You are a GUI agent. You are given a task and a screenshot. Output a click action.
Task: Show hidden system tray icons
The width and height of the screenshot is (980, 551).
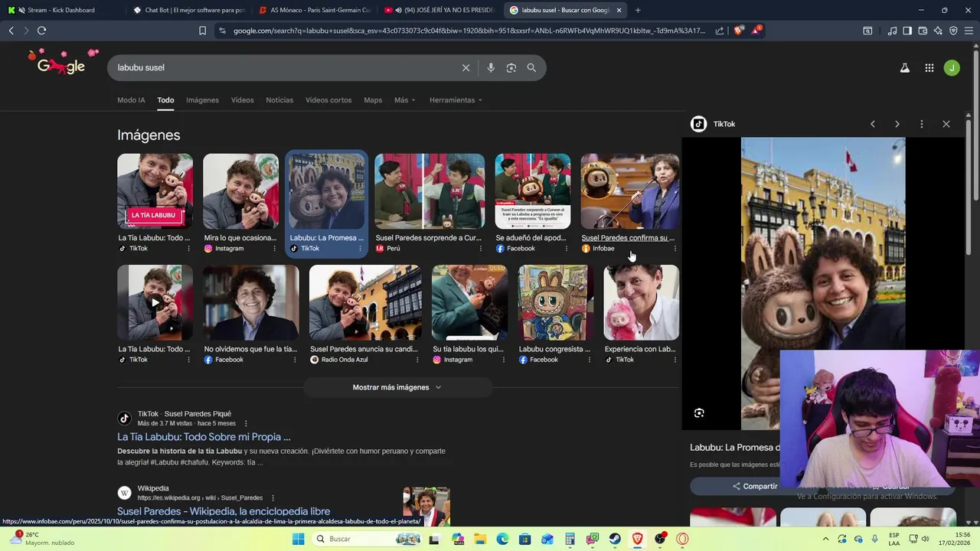[x=825, y=539]
